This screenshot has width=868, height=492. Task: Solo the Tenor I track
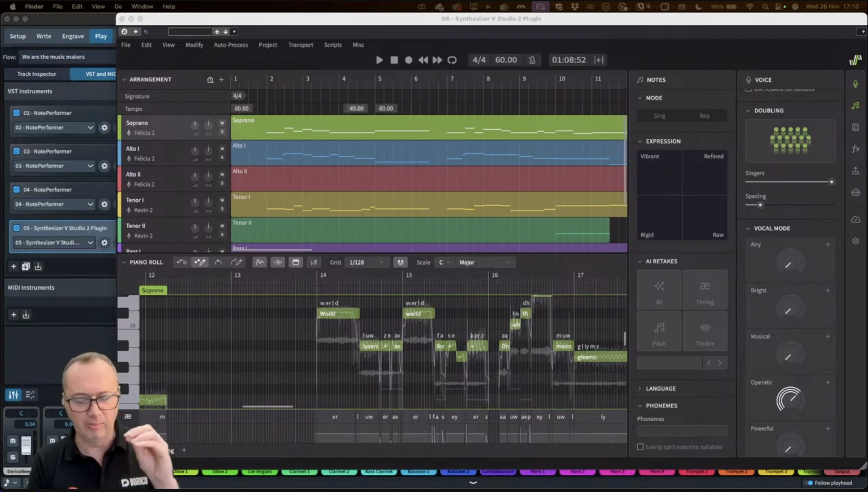(222, 209)
